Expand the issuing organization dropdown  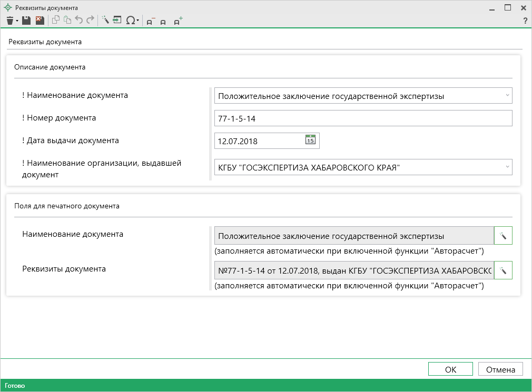coord(507,167)
